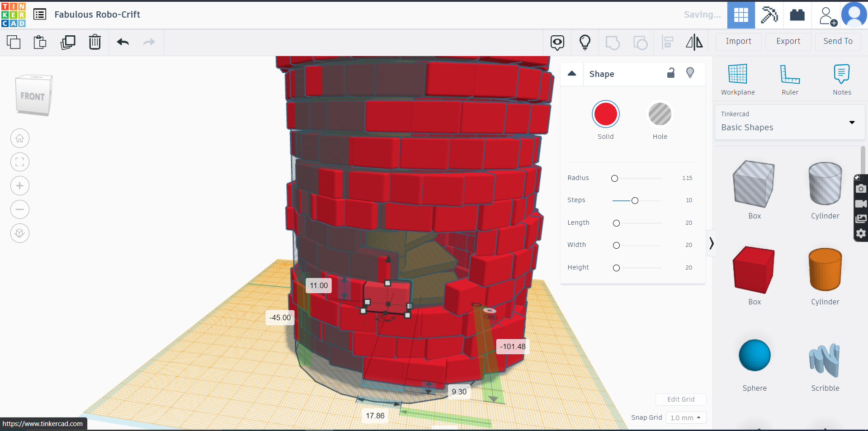Add a new Workplane
Image resolution: width=868 pixels, height=431 pixels.
(737, 79)
